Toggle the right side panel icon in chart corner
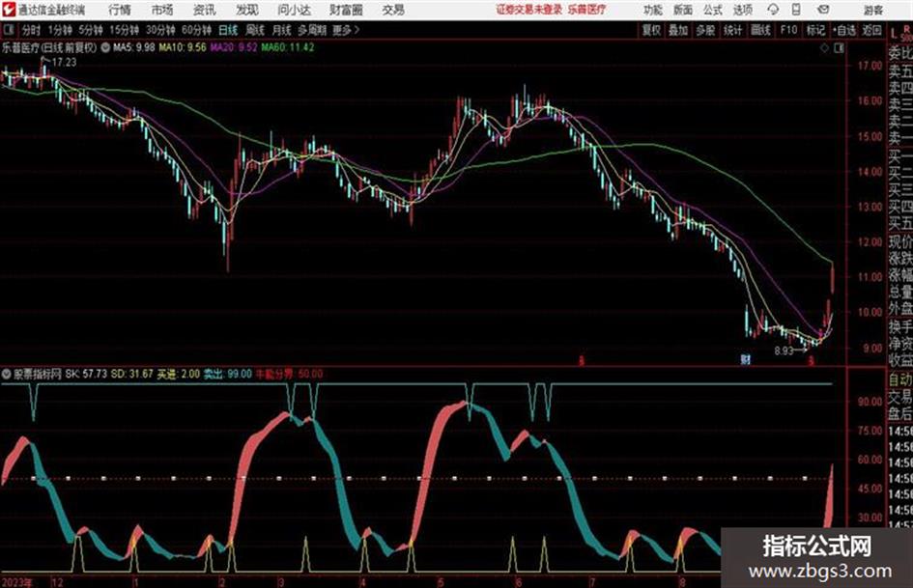Image resolution: width=913 pixels, height=588 pixels. coord(839,48)
